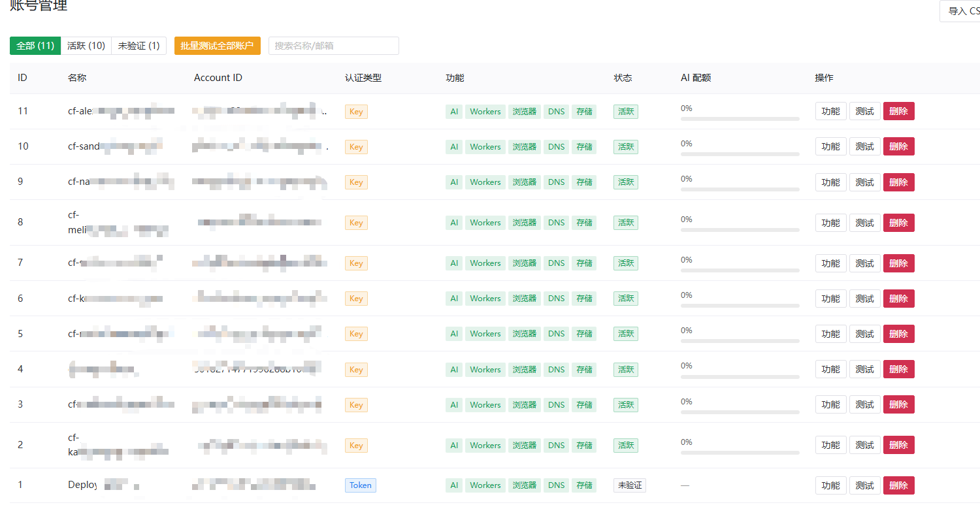The width and height of the screenshot is (980, 505).
Task: Click the Workers tag in row 9
Action: (485, 182)
